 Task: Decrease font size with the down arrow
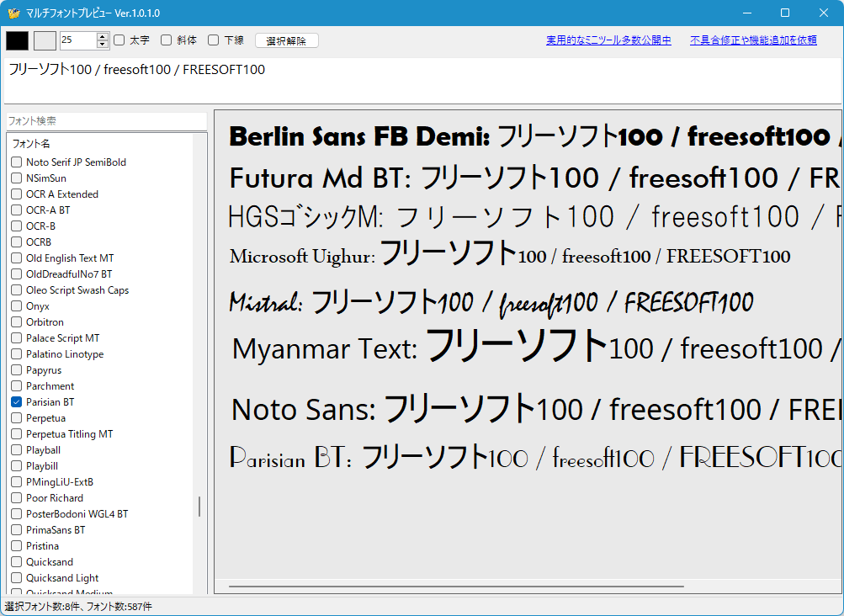(x=103, y=44)
